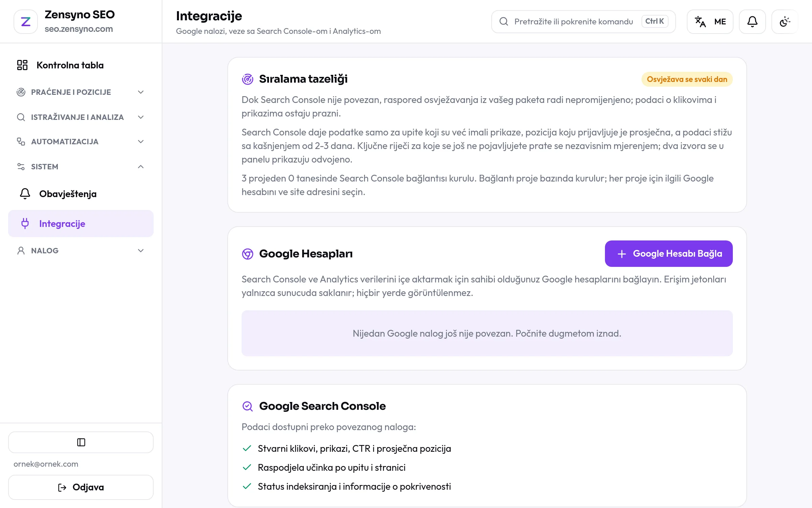812x508 pixels.
Task: Expand the ISTRAŽIVANJE I ANALIZA section
Action: (81, 117)
